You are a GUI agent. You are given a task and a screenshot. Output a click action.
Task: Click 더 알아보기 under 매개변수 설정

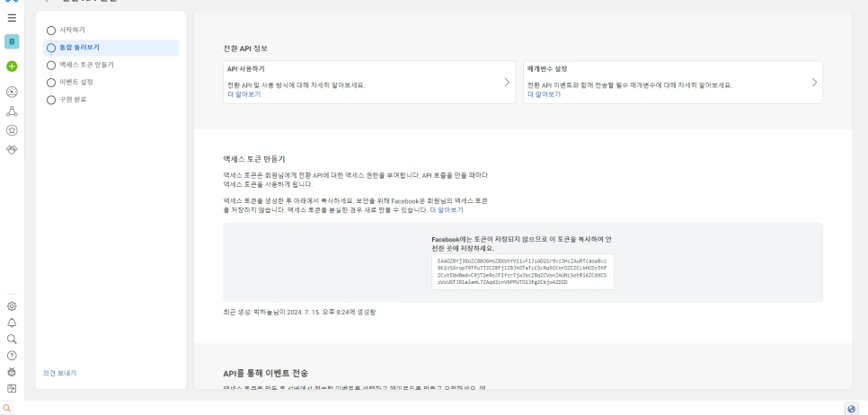coord(545,94)
